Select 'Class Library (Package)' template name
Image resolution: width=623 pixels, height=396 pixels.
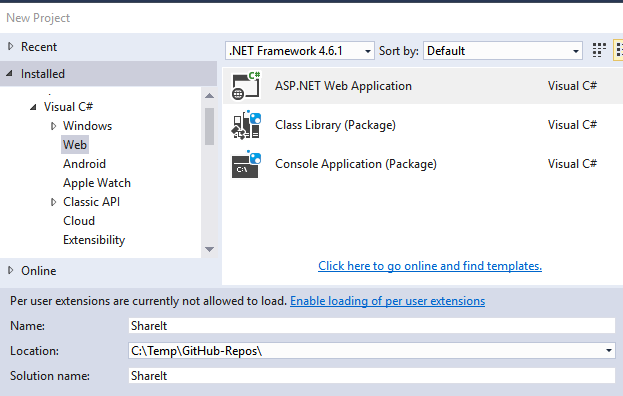(335, 125)
